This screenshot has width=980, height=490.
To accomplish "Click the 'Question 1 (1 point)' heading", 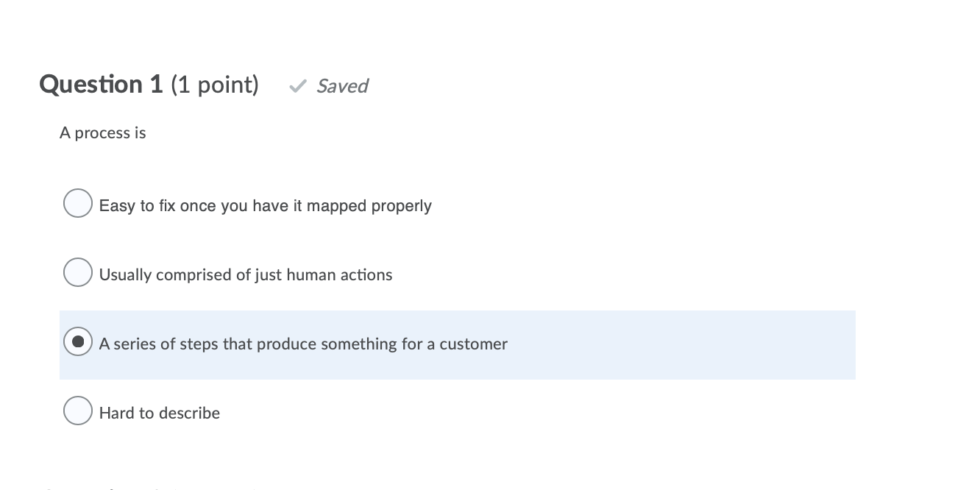I will pyautogui.click(x=149, y=84).
